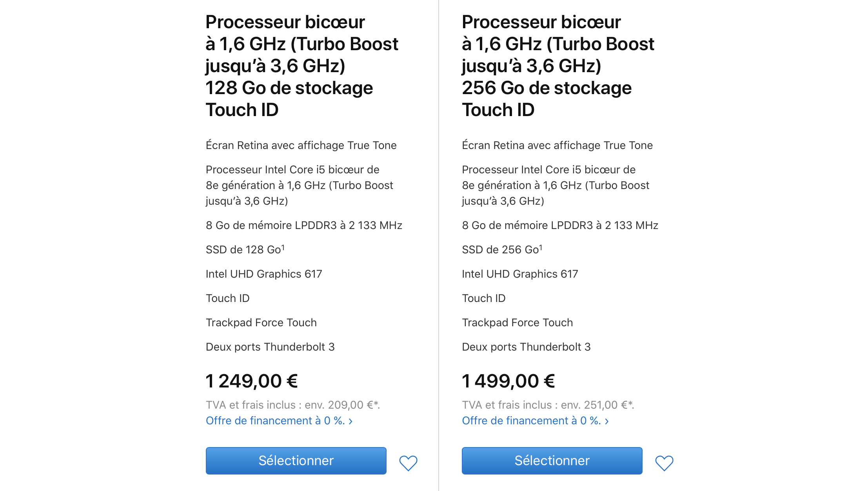Image resolution: width=868 pixels, height=491 pixels.
Task: Click the SSD de 256 Go footnote marker
Action: 541,247
